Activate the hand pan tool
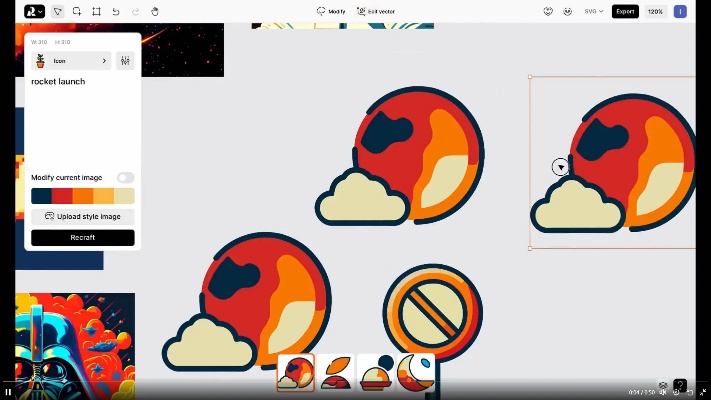This screenshot has width=711, height=400. (x=155, y=11)
